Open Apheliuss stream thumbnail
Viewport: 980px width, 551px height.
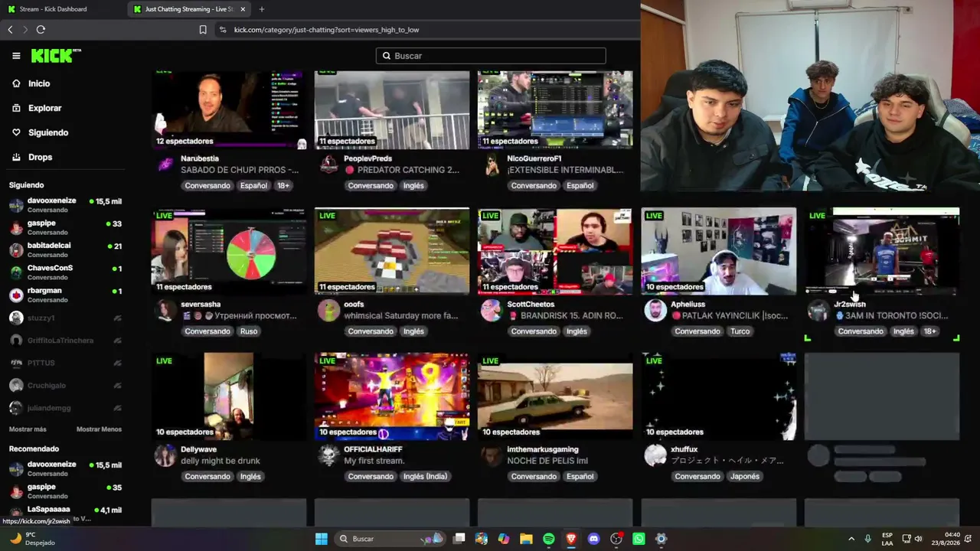718,251
